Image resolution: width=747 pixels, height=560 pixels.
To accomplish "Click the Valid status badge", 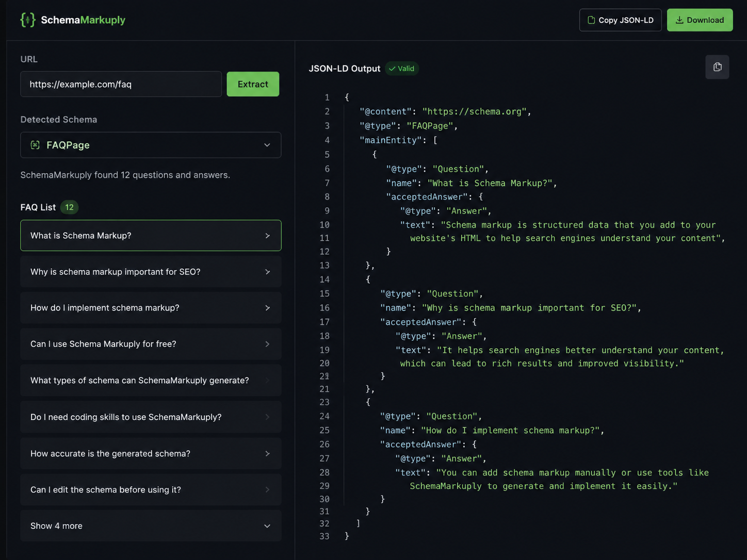I will (x=402, y=69).
